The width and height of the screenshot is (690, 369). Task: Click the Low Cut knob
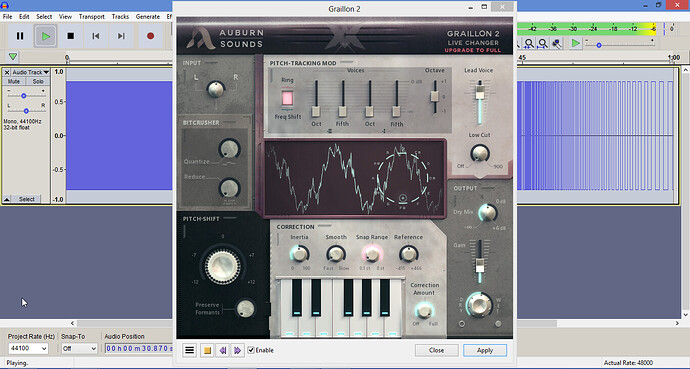coord(480,153)
